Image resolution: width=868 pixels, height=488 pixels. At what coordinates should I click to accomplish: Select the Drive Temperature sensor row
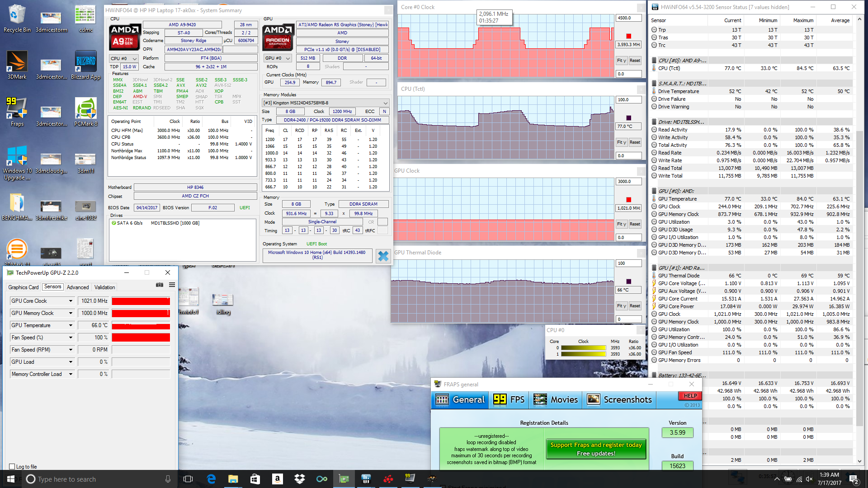point(750,91)
